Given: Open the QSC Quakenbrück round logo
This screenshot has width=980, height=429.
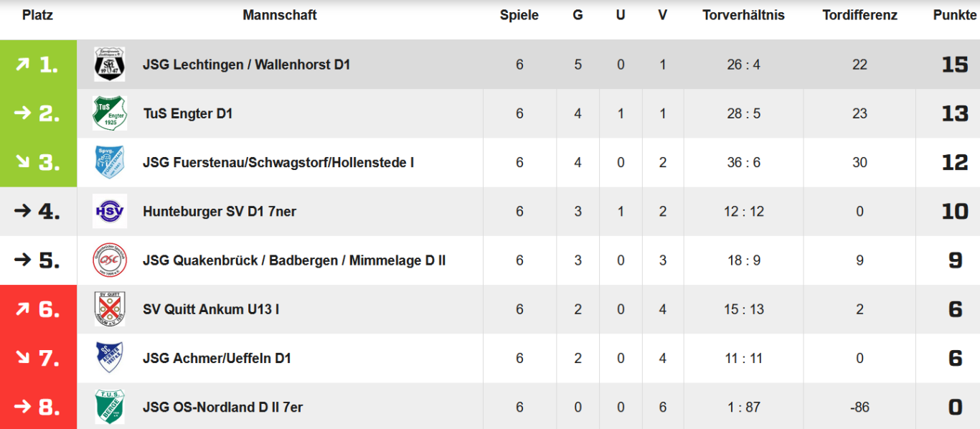Looking at the screenshot, I should tap(110, 260).
